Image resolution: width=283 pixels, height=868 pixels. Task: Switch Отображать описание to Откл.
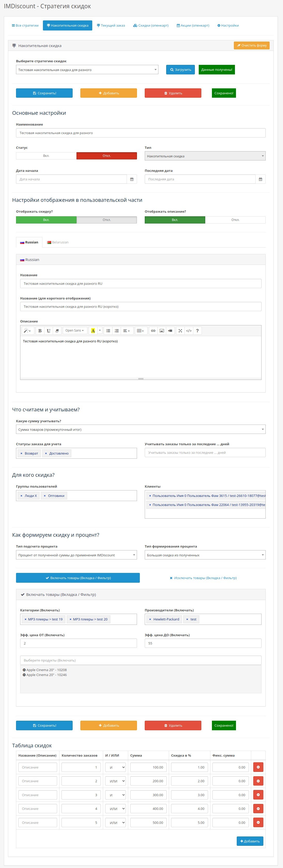[235, 220]
